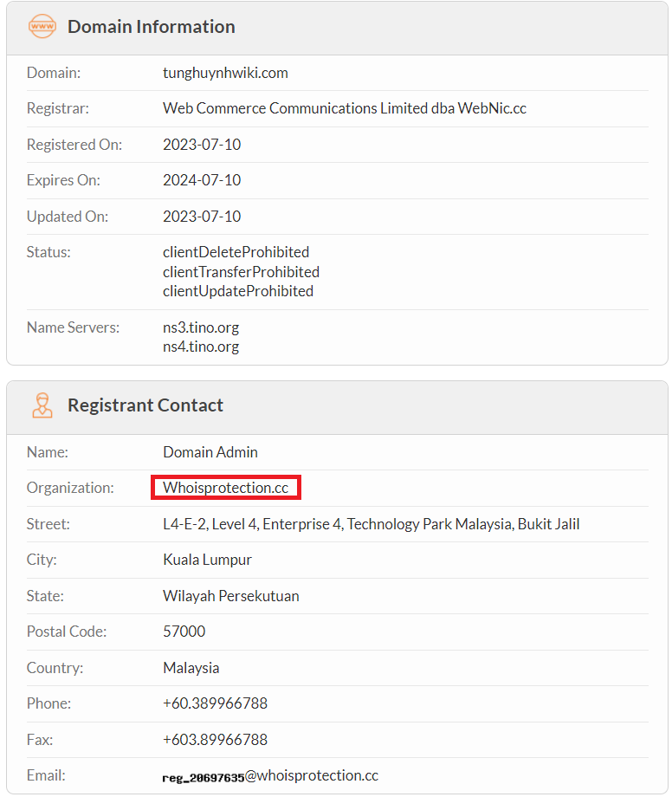Image resolution: width=672 pixels, height=797 pixels.
Task: Click the Registrar: label
Action: coord(58,108)
